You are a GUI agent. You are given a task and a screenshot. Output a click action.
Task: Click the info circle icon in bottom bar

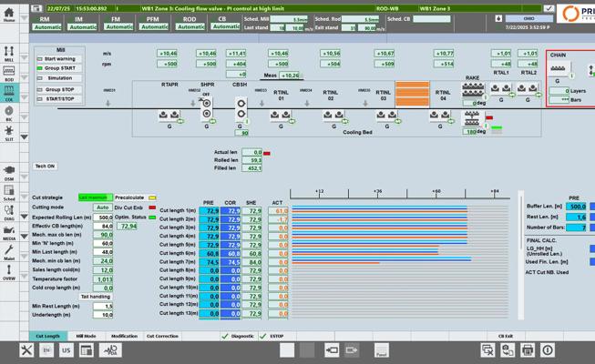(x=548, y=350)
